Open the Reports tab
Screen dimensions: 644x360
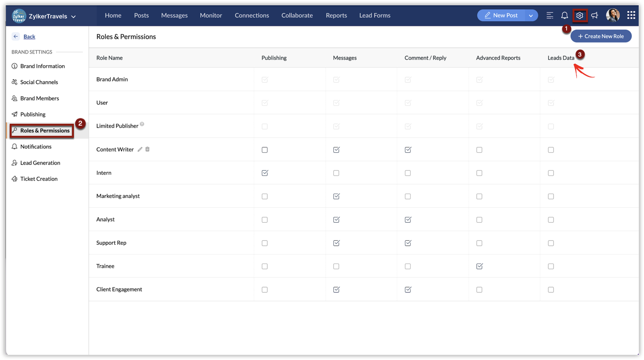pyautogui.click(x=336, y=15)
